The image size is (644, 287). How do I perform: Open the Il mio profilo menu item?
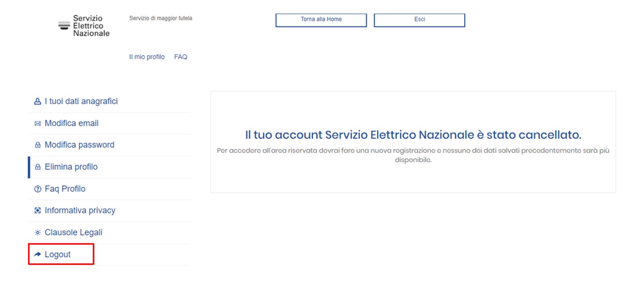click(x=147, y=57)
